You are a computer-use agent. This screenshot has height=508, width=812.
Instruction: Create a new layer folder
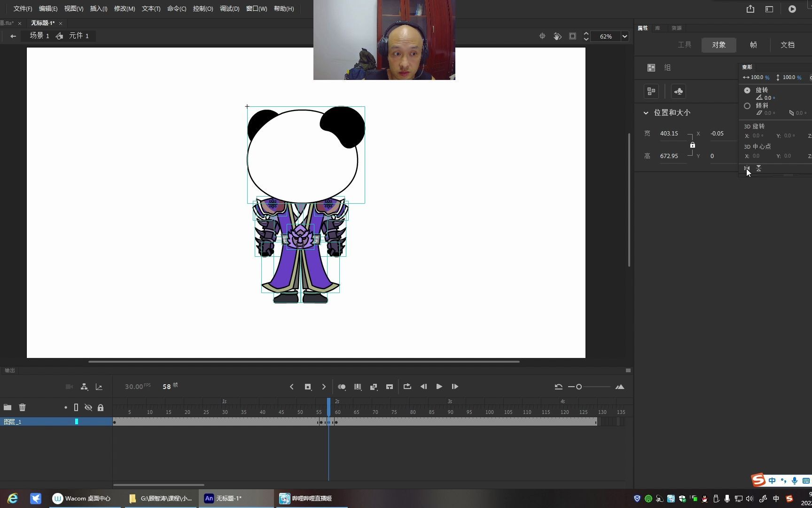pyautogui.click(x=8, y=407)
